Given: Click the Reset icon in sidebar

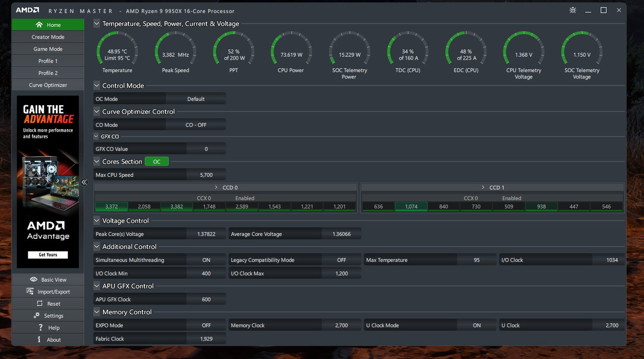Looking at the screenshot, I should coord(40,304).
